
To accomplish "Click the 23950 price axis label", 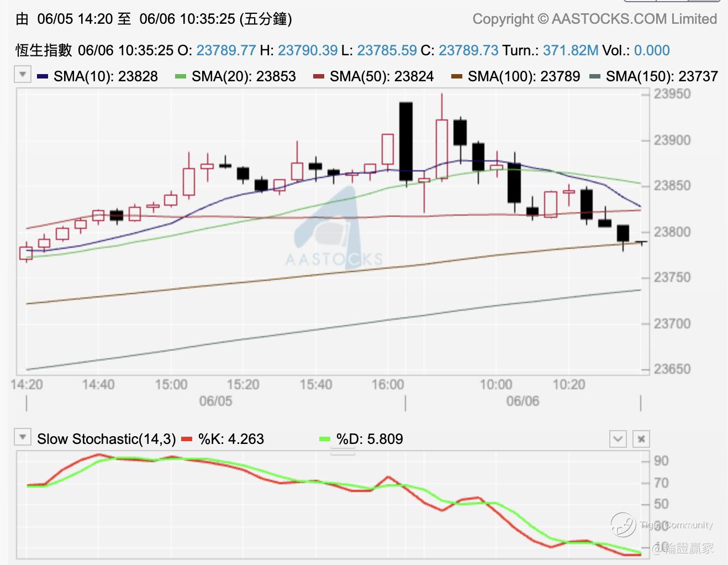I will 672,94.
